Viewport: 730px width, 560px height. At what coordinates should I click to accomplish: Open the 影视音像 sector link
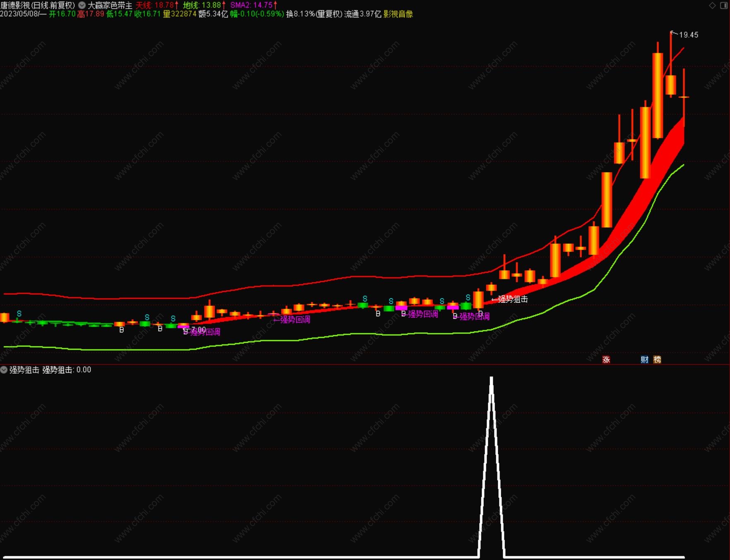coord(398,14)
